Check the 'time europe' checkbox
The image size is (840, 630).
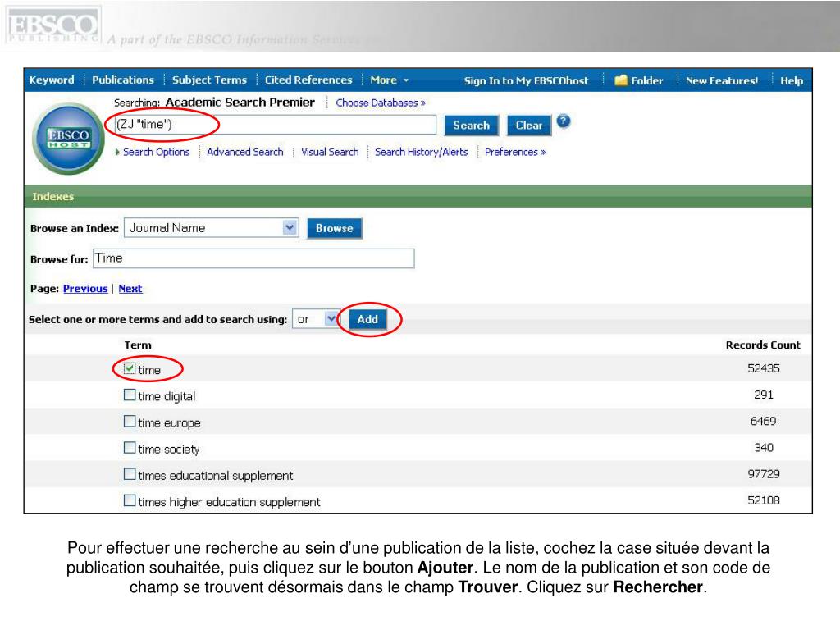click(x=129, y=421)
